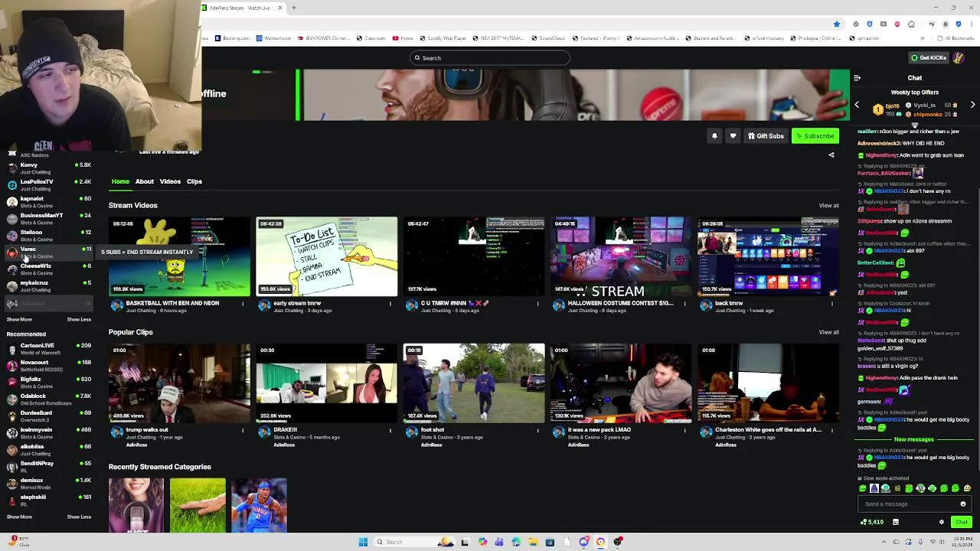The height and width of the screenshot is (551, 980).
Task: Click the white-background purple quick emote
Action: coord(874,488)
